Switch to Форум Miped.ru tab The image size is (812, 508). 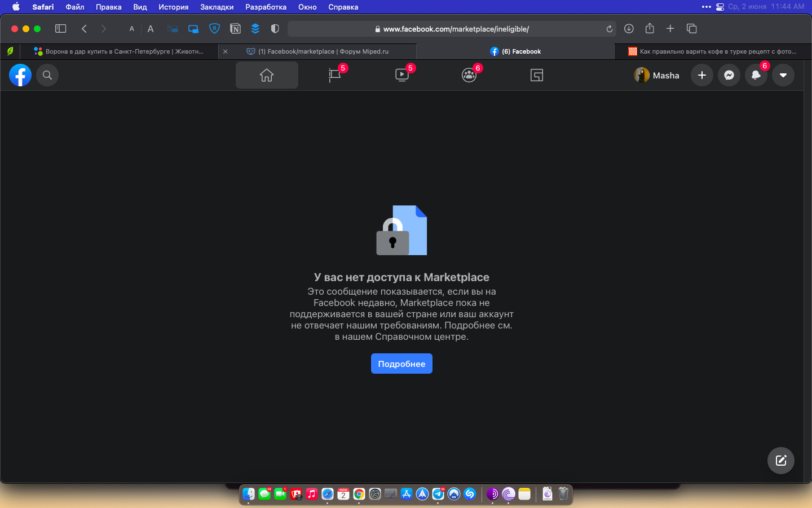[x=317, y=51]
